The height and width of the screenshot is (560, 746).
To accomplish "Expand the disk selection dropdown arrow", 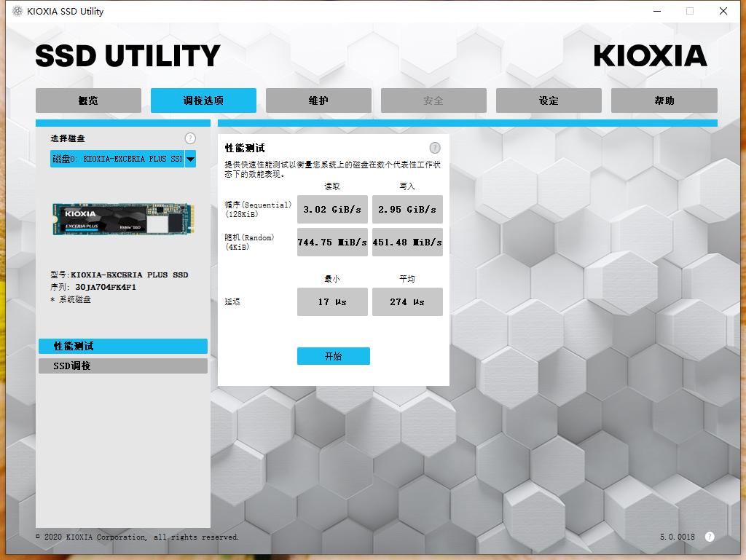I will point(190,159).
